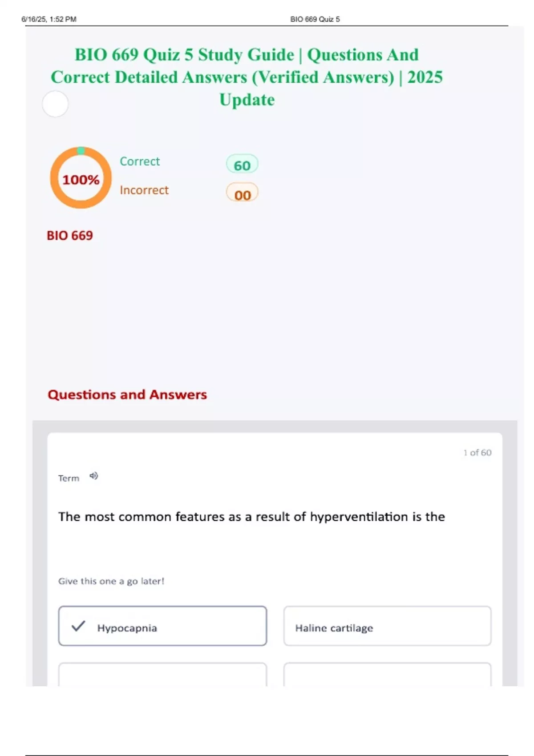
Task: Click the green 60 correct count badge
Action: point(242,165)
